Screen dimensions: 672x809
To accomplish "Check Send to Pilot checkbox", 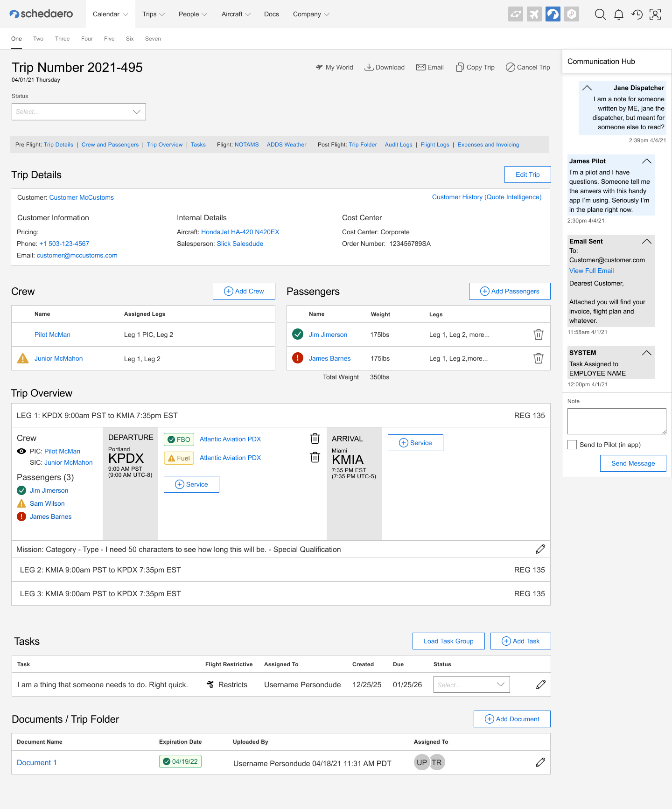I will click(572, 445).
